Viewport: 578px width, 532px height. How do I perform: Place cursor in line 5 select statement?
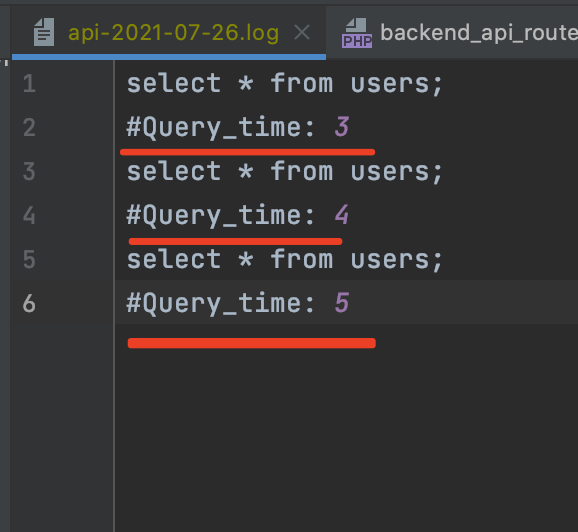pos(285,260)
